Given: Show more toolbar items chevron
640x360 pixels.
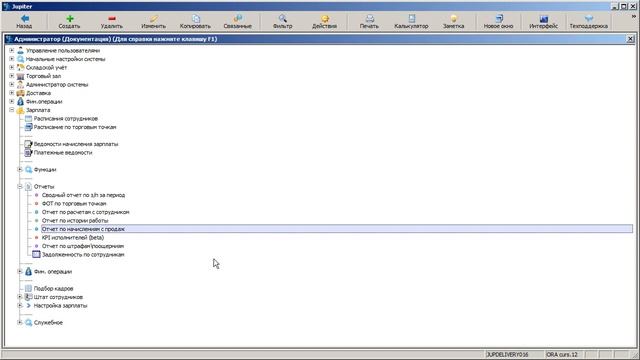Looking at the screenshot, I should click(634, 16).
